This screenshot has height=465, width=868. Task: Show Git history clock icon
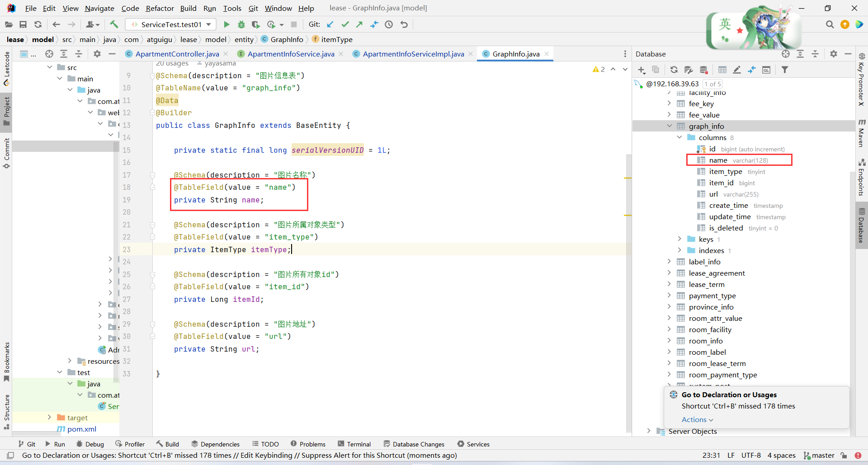coord(389,24)
